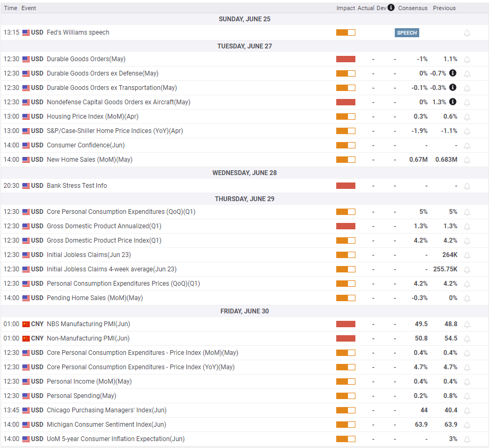
Task: Open Consumer Confidence(Jun) event details
Action: [86, 145]
